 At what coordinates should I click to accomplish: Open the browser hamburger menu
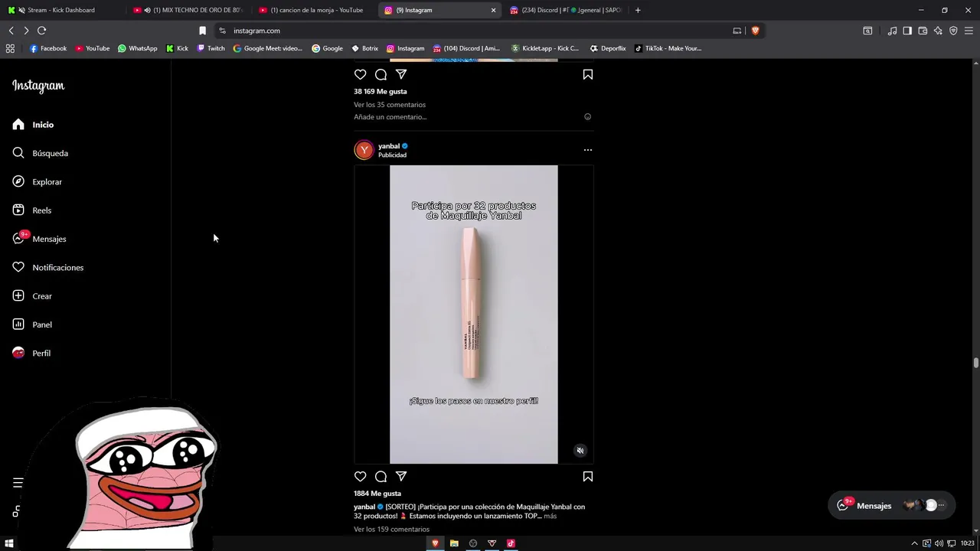969,31
